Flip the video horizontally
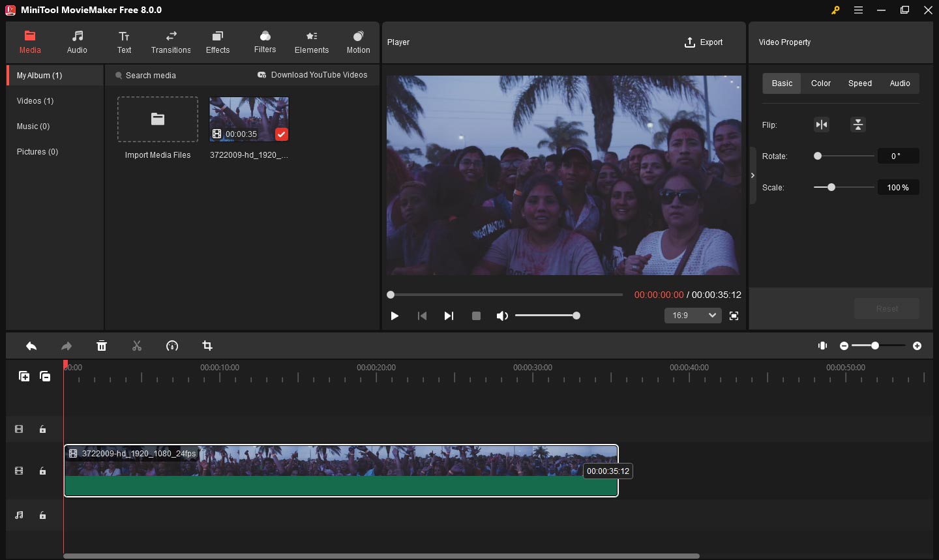The height and width of the screenshot is (560, 939). 822,125
